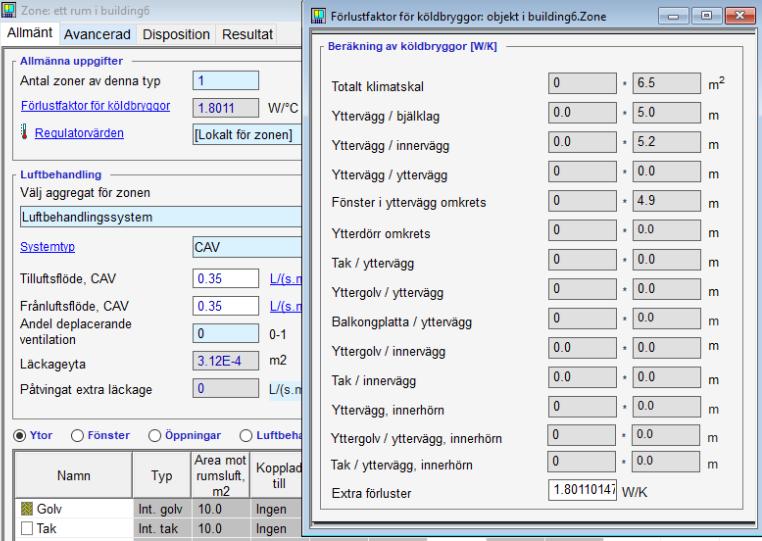
Task: Select the Fönster radio button
Action: [x=77, y=436]
